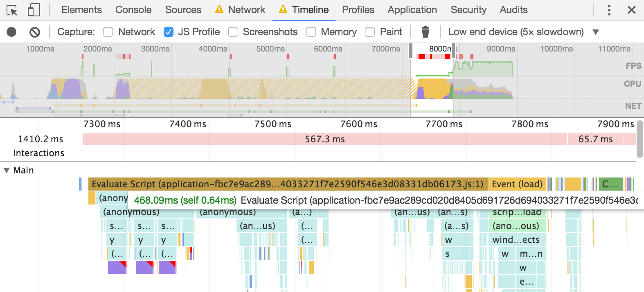Clear the recording with the circle-slash icon
644x292 pixels.
(35, 32)
